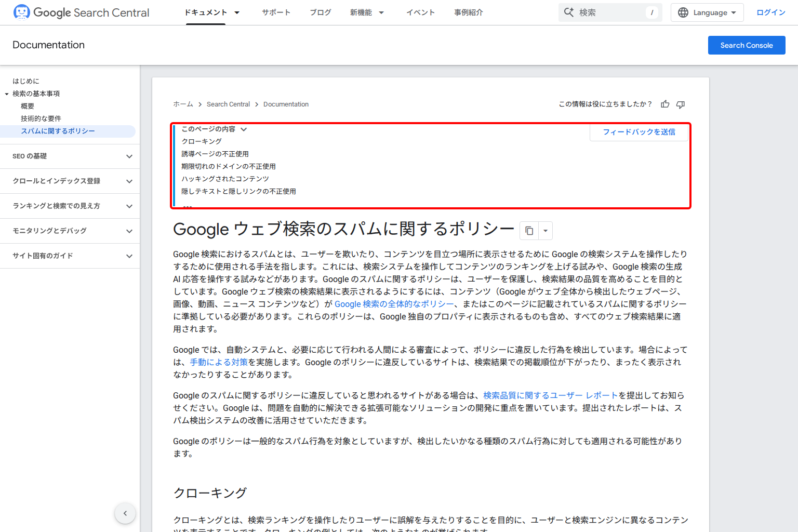The height and width of the screenshot is (532, 798).
Task: Open the イベント tab
Action: tap(420, 12)
